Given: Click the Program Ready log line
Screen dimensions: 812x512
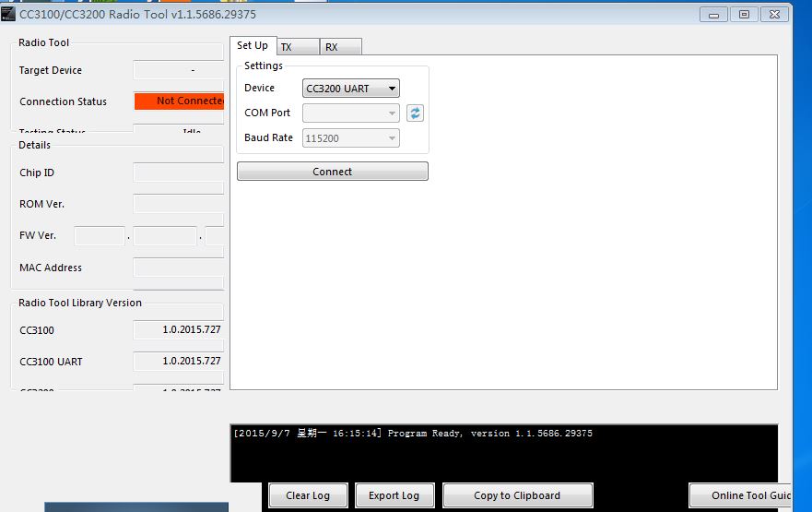Looking at the screenshot, I should [x=413, y=434].
